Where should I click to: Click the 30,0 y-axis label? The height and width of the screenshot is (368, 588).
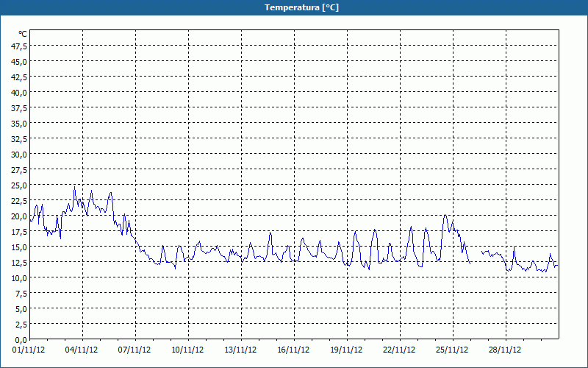pyautogui.click(x=19, y=155)
